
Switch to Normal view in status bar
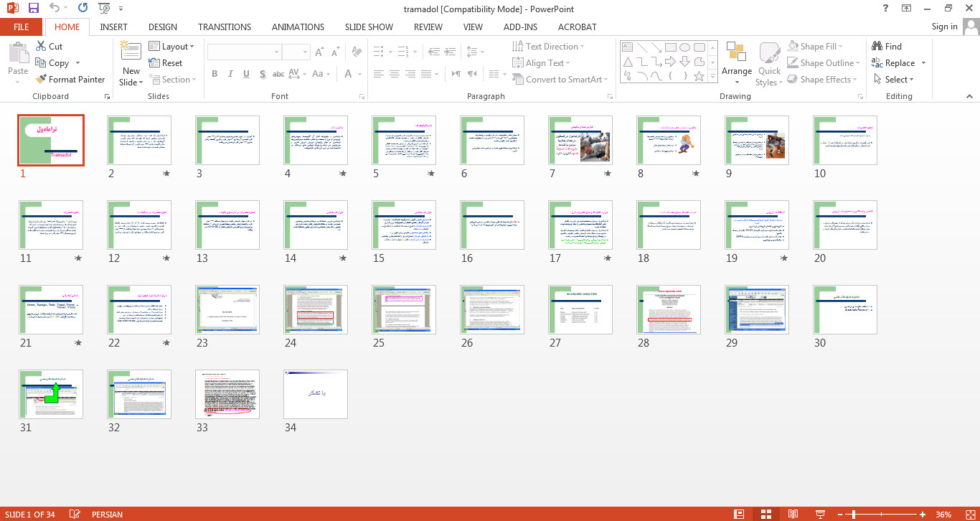[739, 514]
